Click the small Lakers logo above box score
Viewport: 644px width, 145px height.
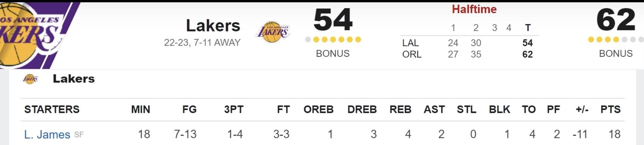click(x=30, y=79)
